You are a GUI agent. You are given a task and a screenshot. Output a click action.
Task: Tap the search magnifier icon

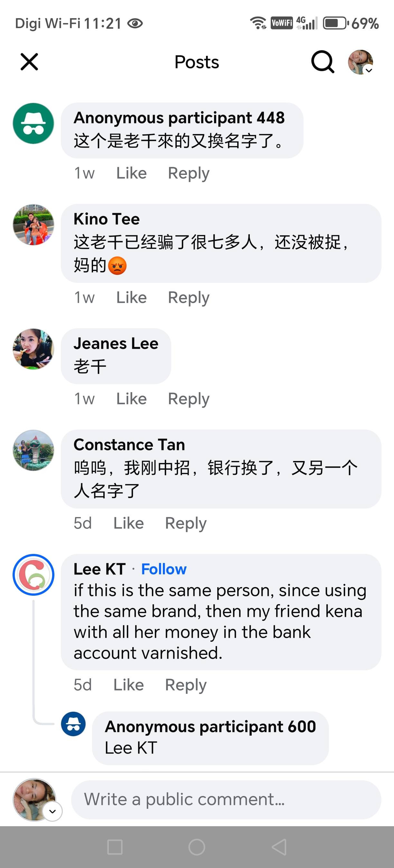(x=323, y=62)
